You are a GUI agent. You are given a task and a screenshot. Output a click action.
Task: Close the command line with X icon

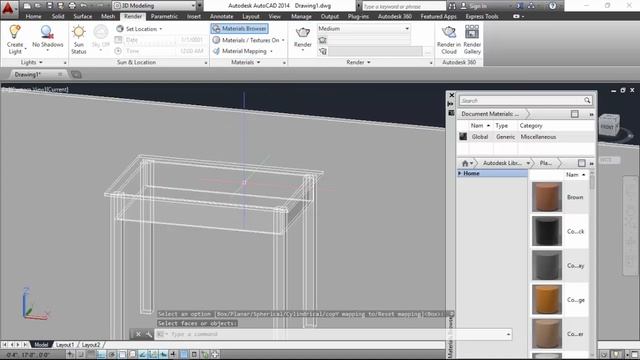click(x=138, y=334)
